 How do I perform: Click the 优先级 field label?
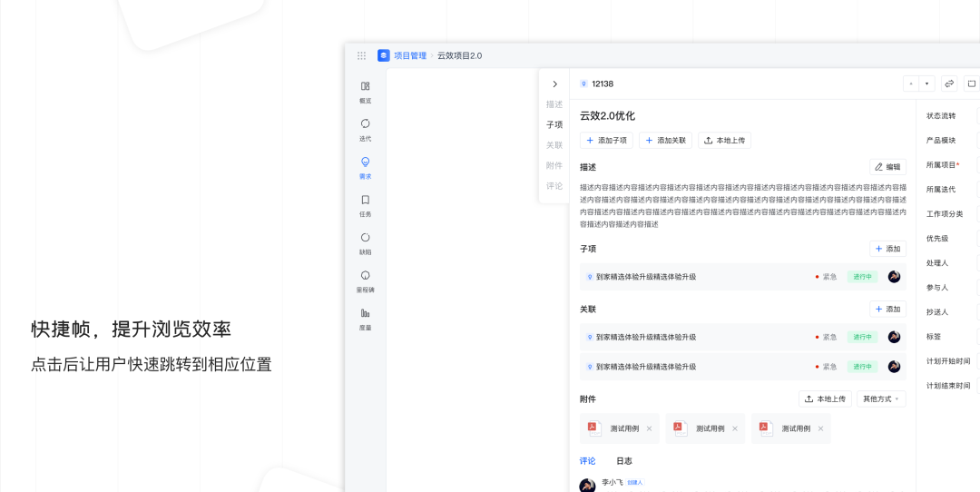pos(937,238)
